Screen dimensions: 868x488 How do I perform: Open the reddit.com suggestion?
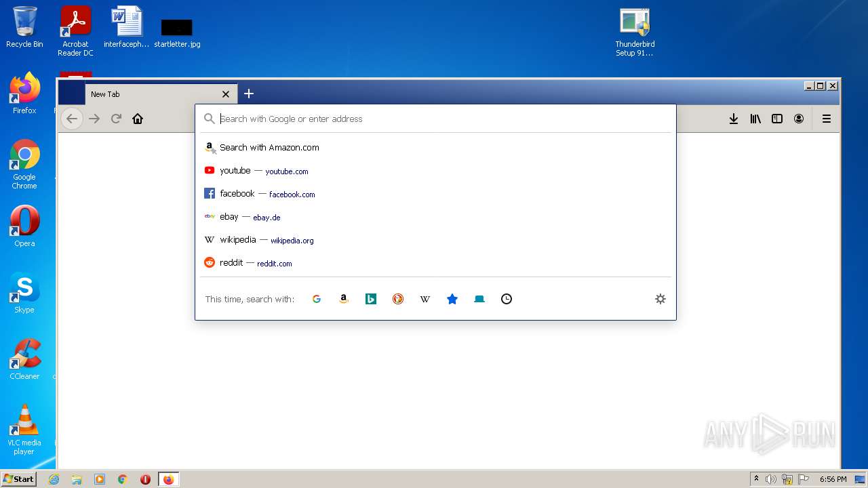[435, 263]
